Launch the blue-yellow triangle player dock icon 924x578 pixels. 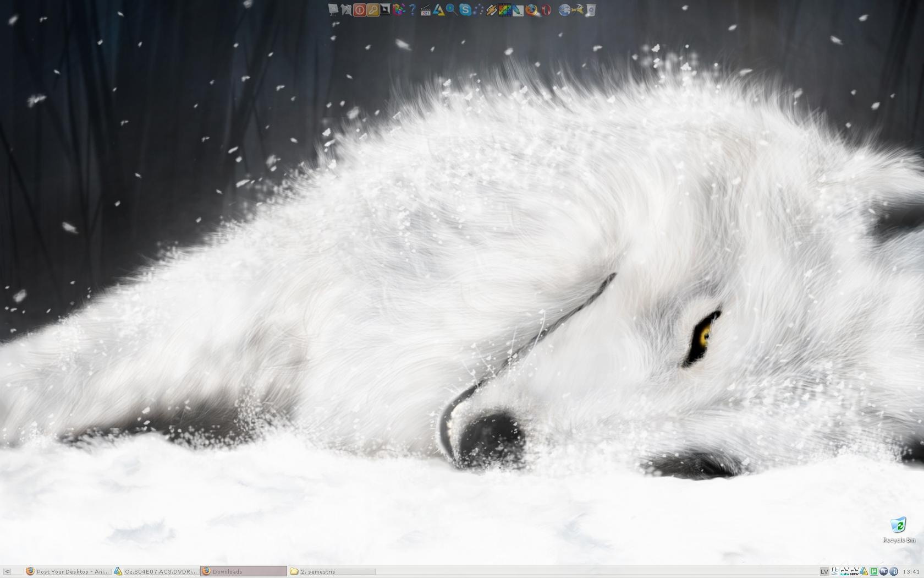click(x=439, y=10)
